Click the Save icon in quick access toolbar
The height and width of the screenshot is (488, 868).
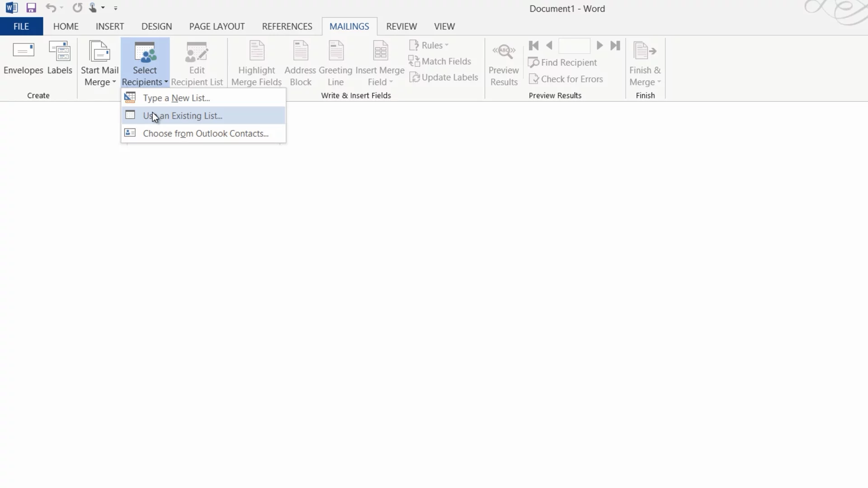coord(31,8)
